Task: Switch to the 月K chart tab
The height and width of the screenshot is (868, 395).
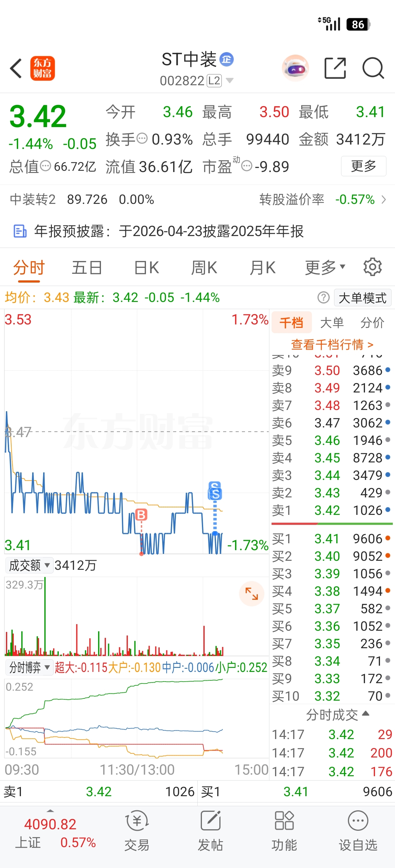Action: click(x=262, y=268)
